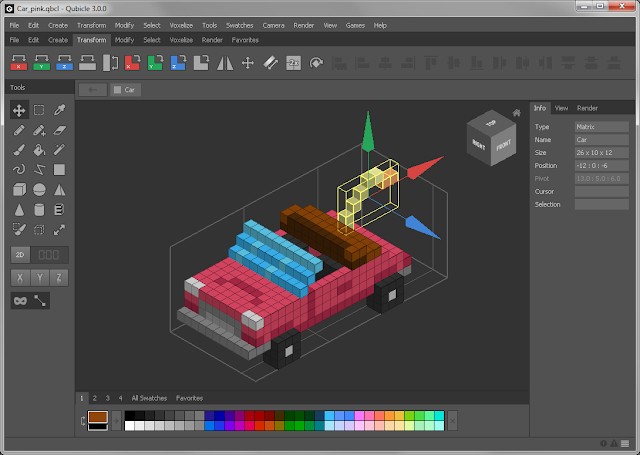Choose the Eraser tool
This screenshot has height=455, width=640.
60,130
